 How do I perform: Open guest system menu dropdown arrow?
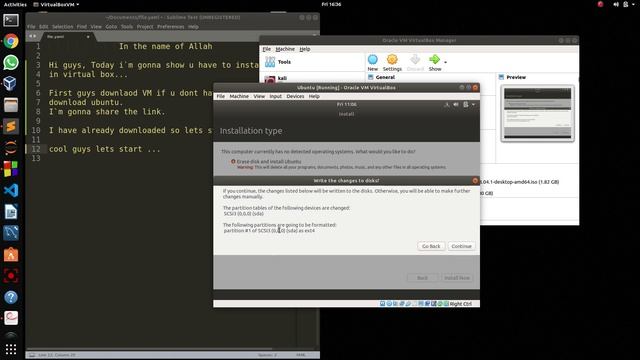click(x=473, y=104)
